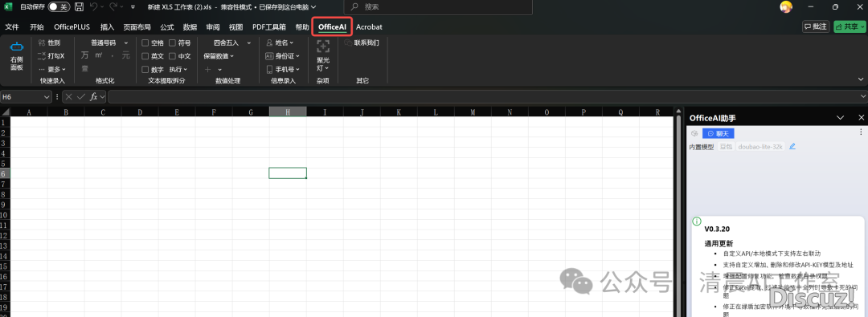Click the 豆包 model tag
The image size is (868, 317).
pyautogui.click(x=726, y=147)
